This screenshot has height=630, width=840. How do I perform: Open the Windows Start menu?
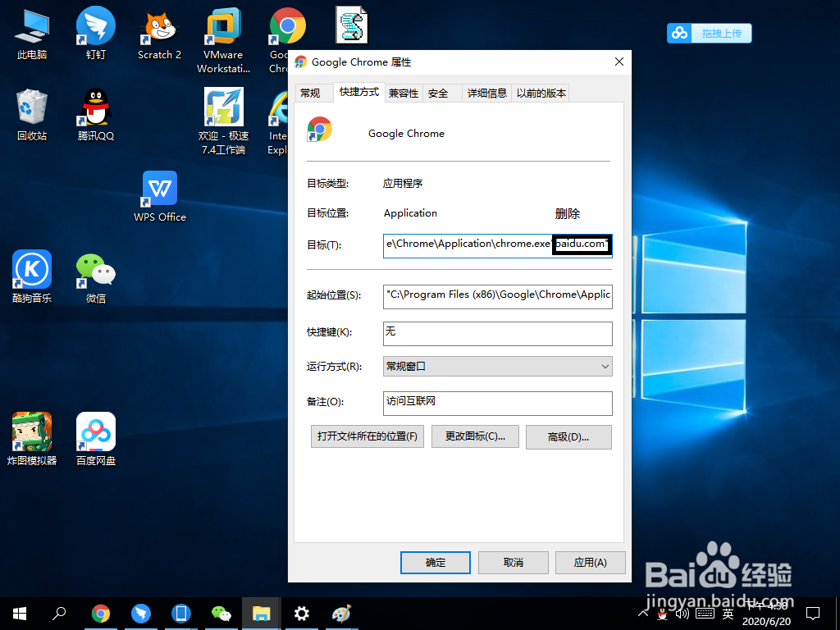[20, 614]
